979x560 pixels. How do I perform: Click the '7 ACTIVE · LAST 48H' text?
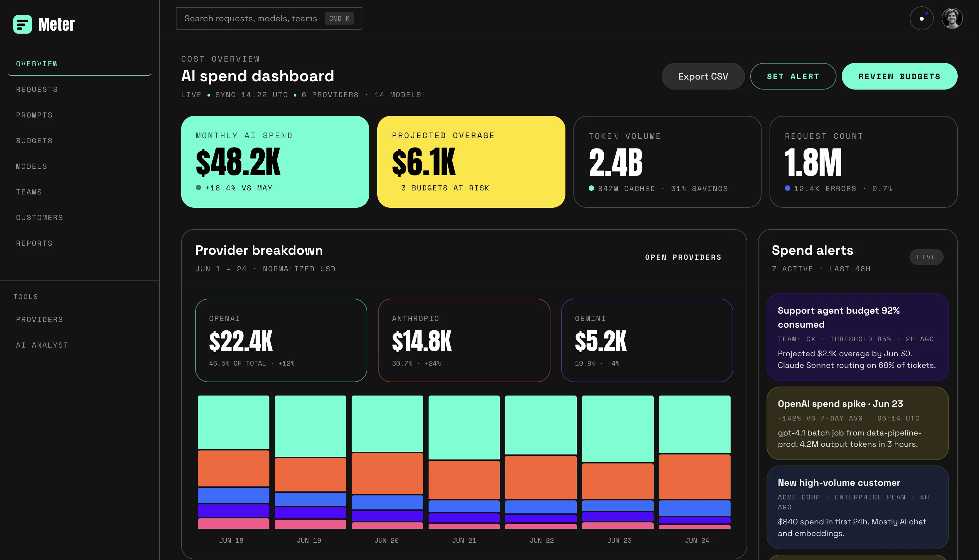click(821, 269)
